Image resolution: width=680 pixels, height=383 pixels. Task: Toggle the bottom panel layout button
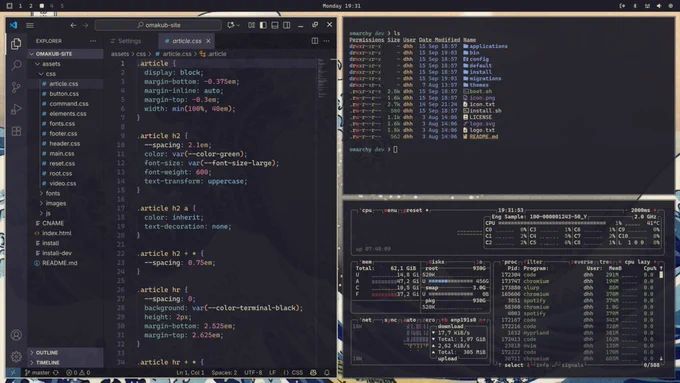pos(275,25)
